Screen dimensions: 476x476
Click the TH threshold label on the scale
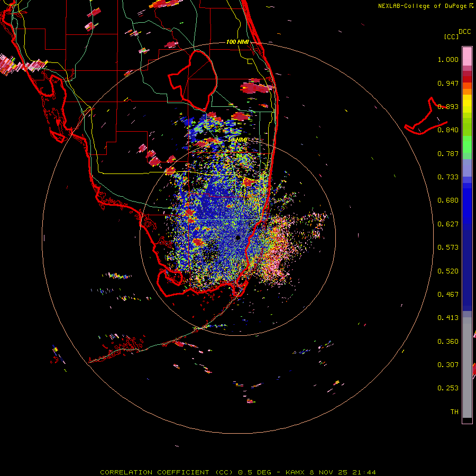click(454, 412)
